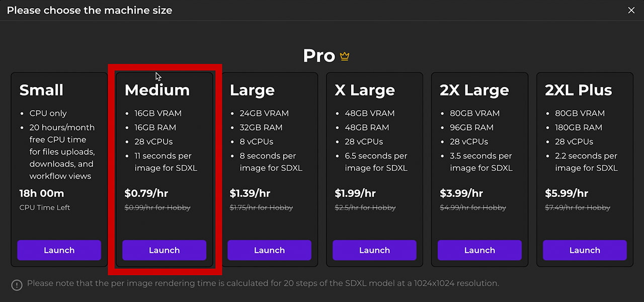Viewport: 644px width, 302px height.
Task: Click the $1.75/hr for Hobby strikethrough price
Action: [x=261, y=207]
